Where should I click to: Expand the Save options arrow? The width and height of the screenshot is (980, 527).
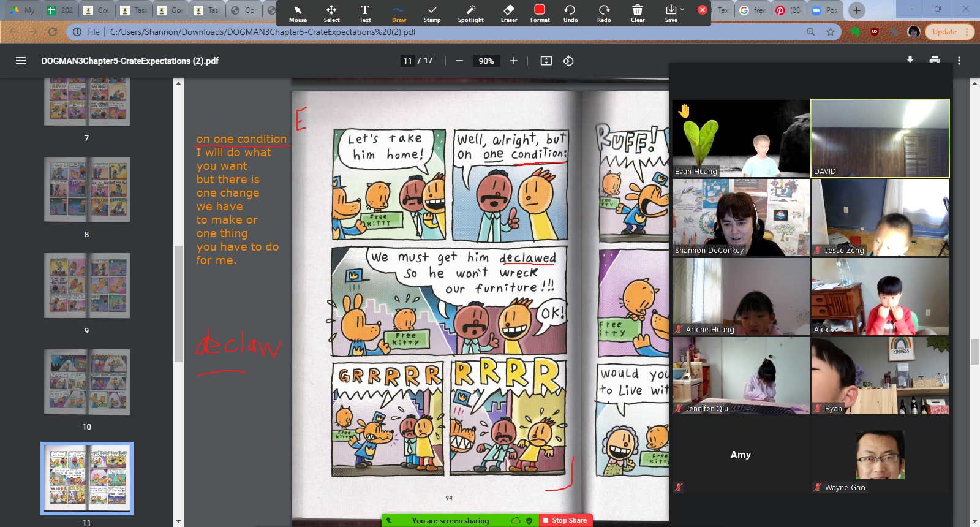682,9
